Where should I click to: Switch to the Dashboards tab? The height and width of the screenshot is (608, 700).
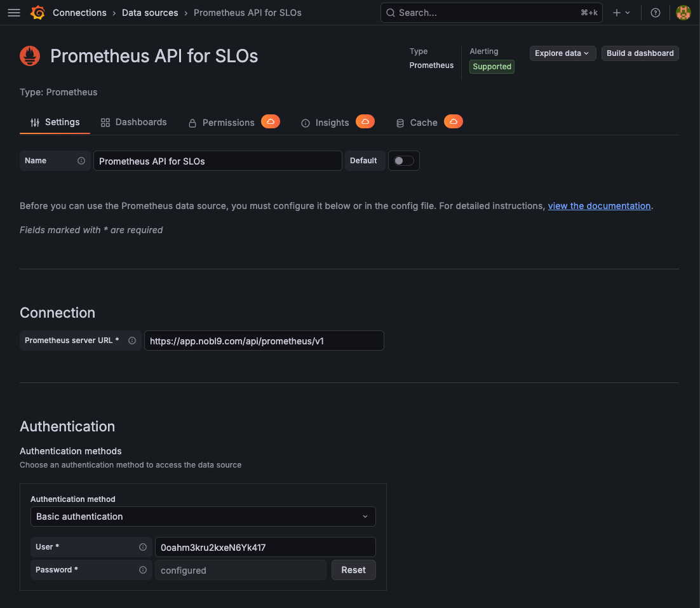(x=133, y=123)
